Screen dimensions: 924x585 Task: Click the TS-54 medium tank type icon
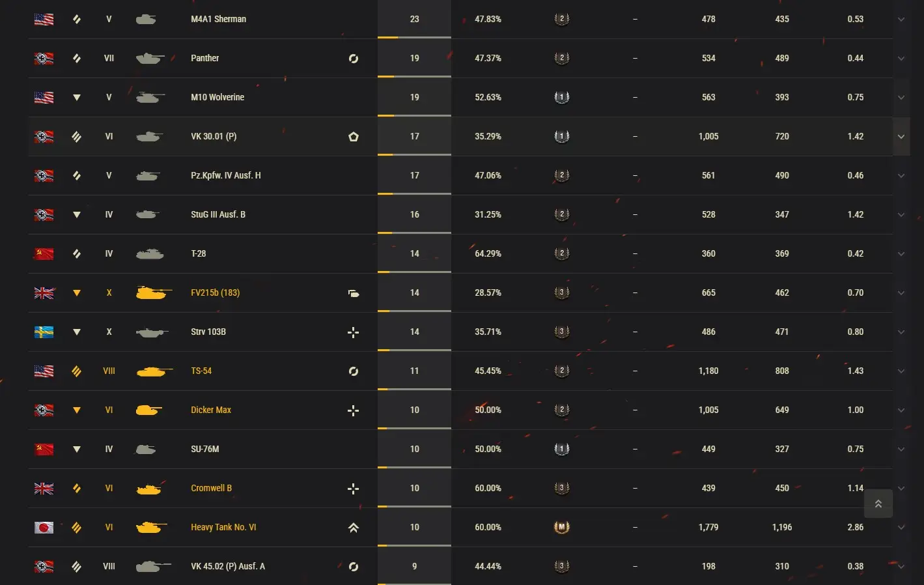point(76,371)
